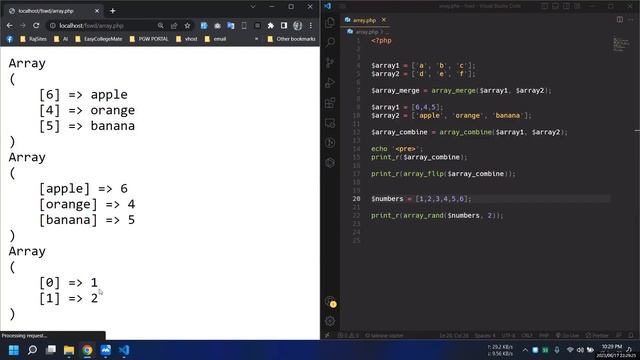Switch to Chrome from taskbar

pos(87,350)
